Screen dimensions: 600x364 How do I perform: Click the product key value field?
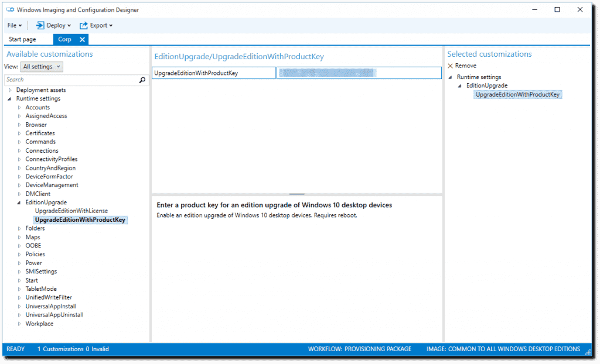pyautogui.click(x=359, y=73)
